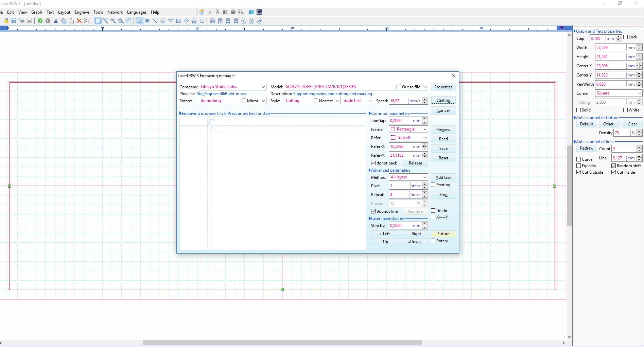The height and width of the screenshot is (347, 644).
Task: Open the Tools menu
Action: 98,12
